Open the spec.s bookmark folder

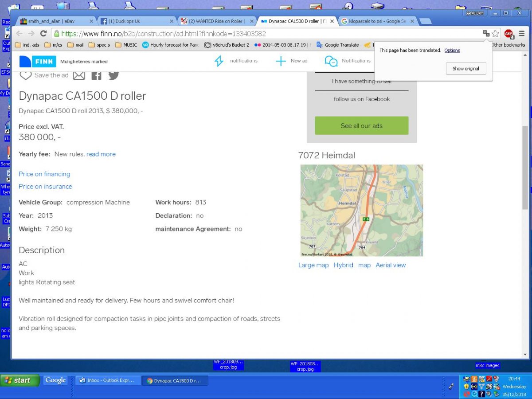[99, 45]
